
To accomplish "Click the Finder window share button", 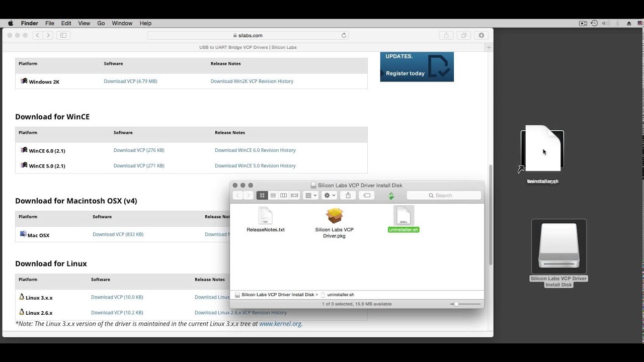I will pyautogui.click(x=348, y=196).
